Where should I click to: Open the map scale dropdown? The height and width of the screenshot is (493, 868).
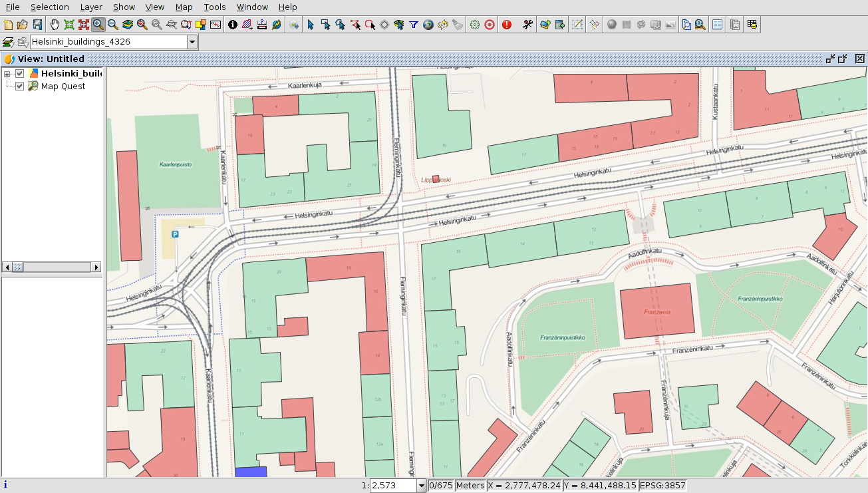coord(420,486)
